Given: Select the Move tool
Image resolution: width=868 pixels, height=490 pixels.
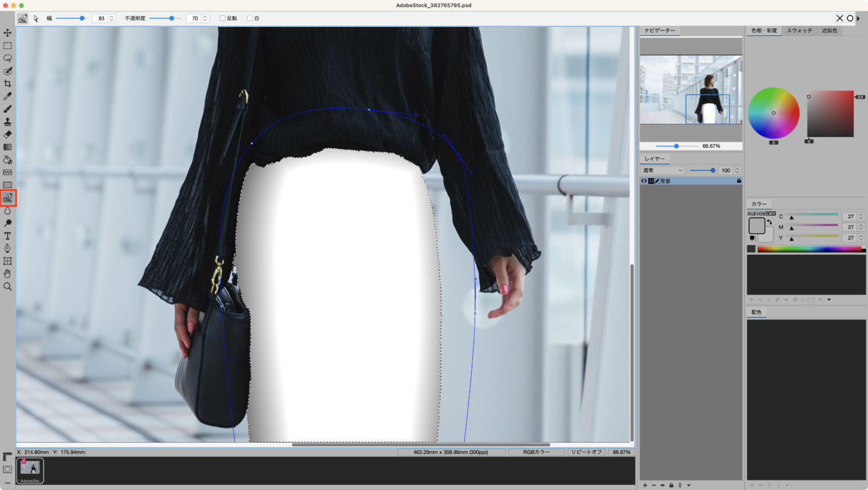Looking at the screenshot, I should 7,33.
